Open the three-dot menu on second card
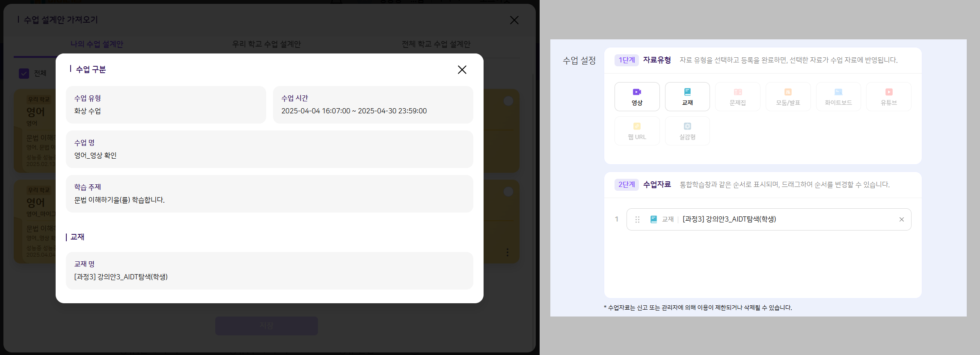The height and width of the screenshot is (355, 980). point(508,252)
